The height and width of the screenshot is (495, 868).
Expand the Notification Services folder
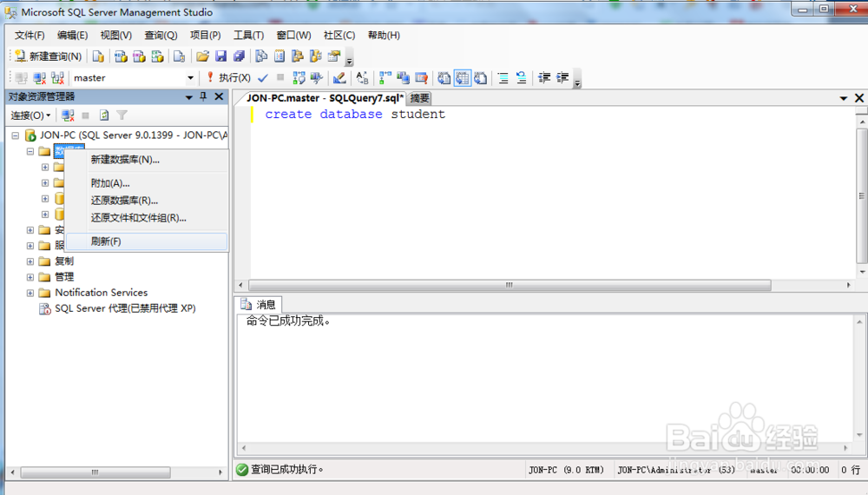pos(30,293)
